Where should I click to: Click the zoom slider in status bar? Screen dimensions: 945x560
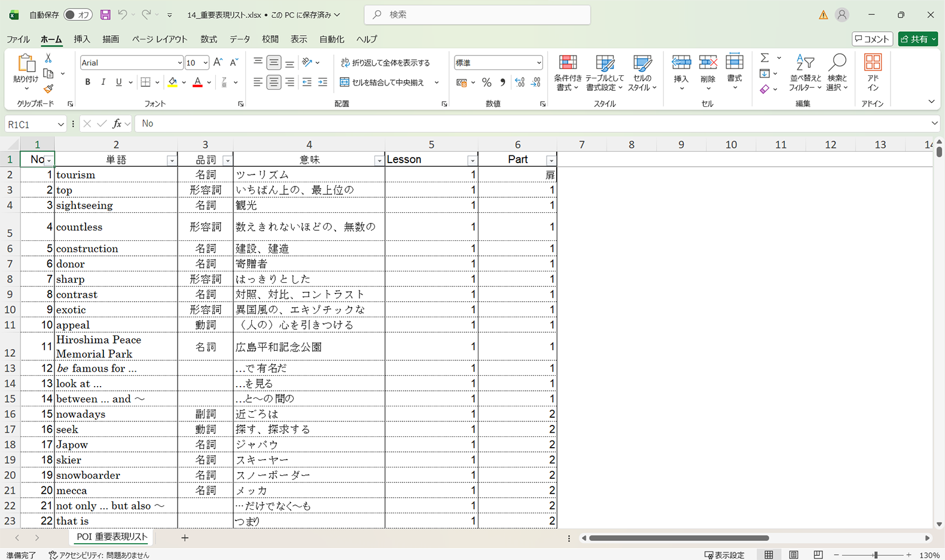pyautogui.click(x=875, y=555)
